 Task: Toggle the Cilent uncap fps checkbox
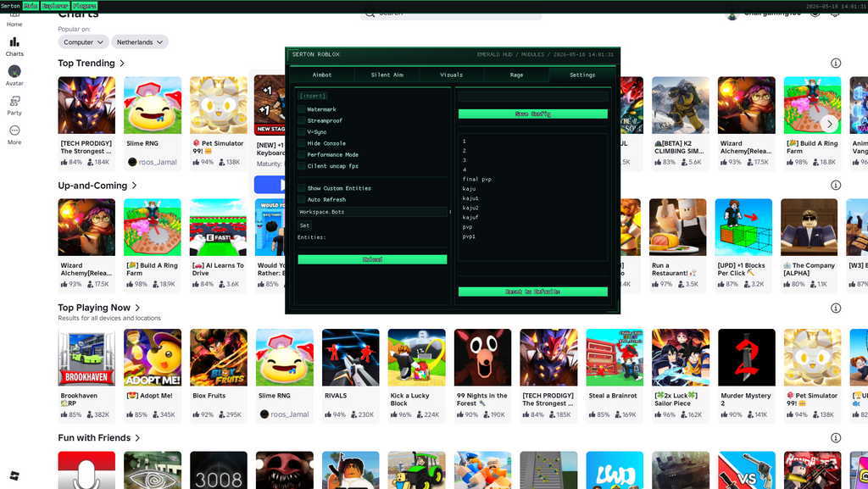pyautogui.click(x=302, y=166)
